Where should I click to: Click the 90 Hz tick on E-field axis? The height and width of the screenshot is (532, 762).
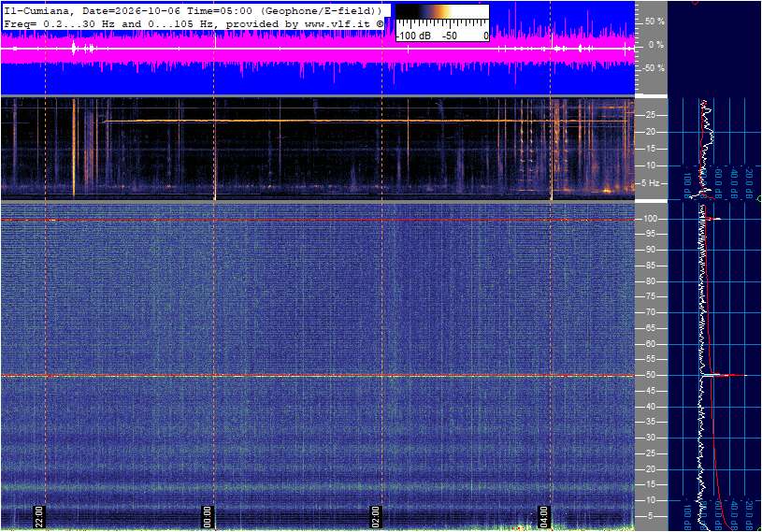tap(650, 250)
